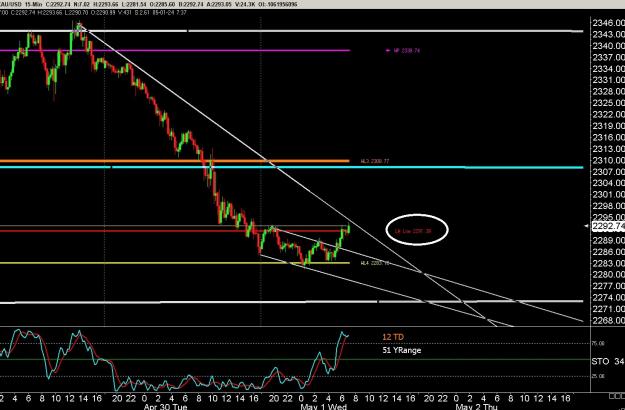Screen dimensions: 625x410
Task: Click the N:7.02 net change value
Action: (x=83, y=4)
